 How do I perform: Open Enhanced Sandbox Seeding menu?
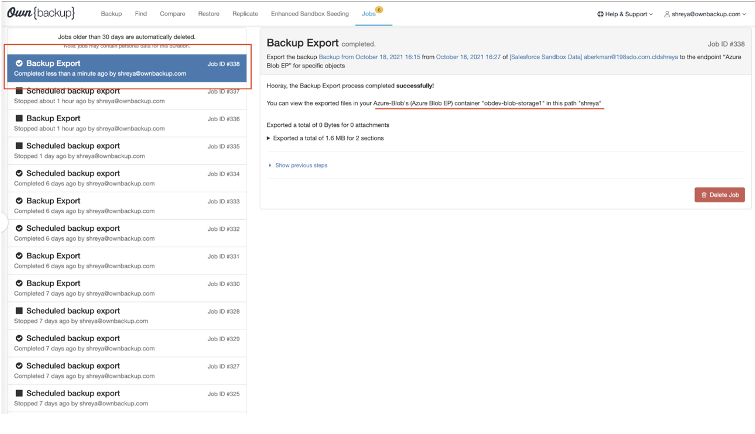[310, 13]
